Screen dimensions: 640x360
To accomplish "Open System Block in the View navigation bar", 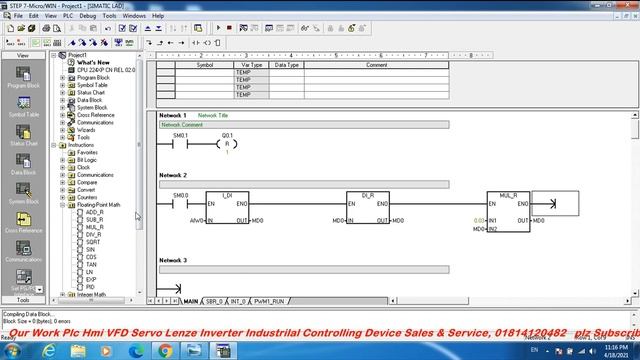I will (23, 193).
